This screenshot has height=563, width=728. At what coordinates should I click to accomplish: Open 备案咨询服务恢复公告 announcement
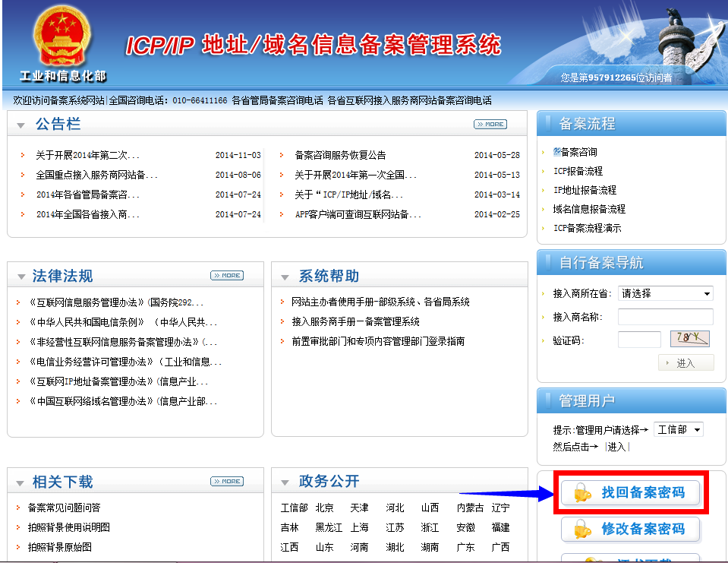(x=340, y=155)
